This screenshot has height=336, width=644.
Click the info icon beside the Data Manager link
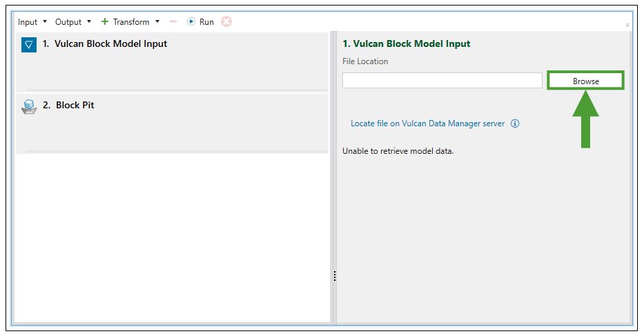pyautogui.click(x=515, y=124)
